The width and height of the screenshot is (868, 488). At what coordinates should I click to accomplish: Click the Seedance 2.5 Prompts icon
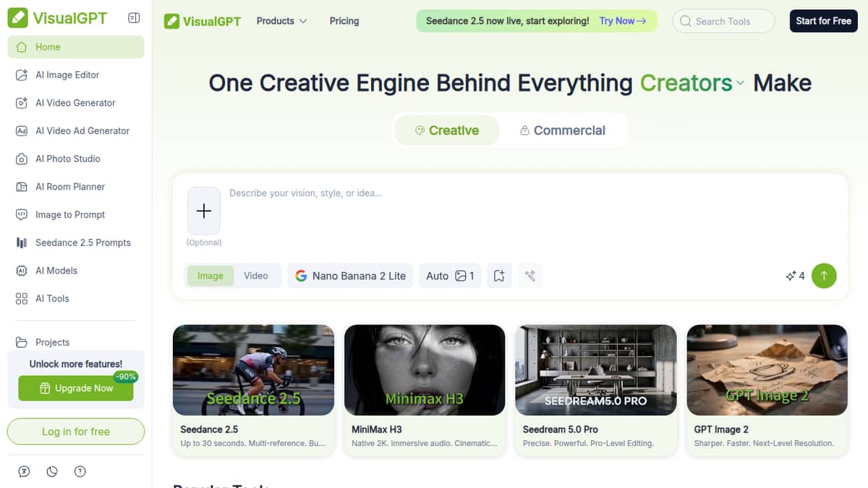[22, 243]
